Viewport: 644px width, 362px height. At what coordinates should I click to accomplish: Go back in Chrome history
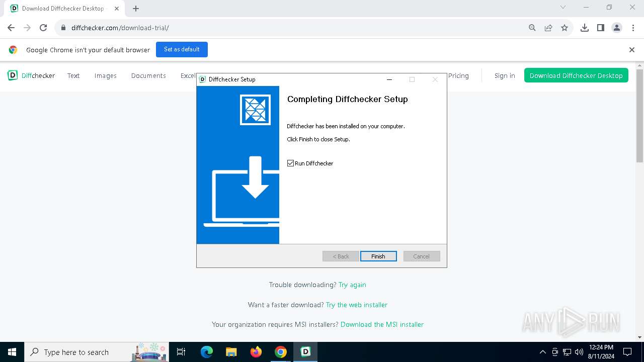coord(11,28)
